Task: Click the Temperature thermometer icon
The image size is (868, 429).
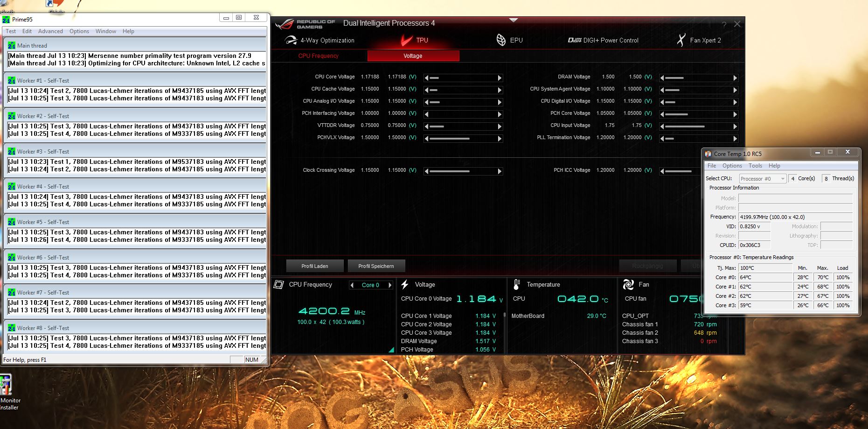Action: (516, 284)
